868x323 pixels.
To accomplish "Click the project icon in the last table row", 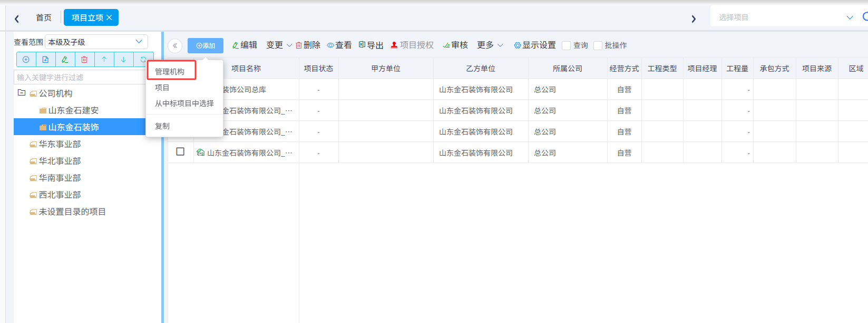I will click(x=200, y=153).
